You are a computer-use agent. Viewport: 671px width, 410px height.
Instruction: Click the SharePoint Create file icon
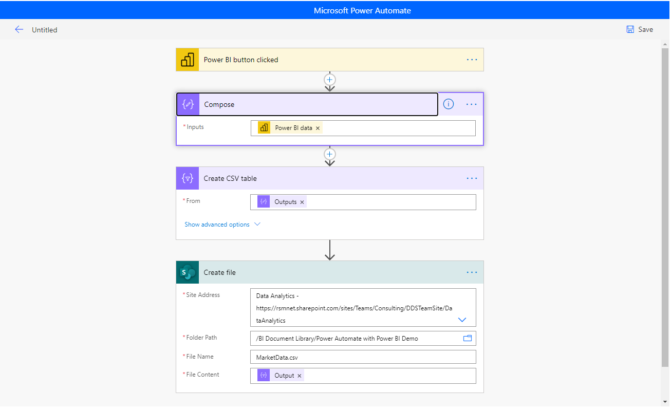(x=187, y=272)
